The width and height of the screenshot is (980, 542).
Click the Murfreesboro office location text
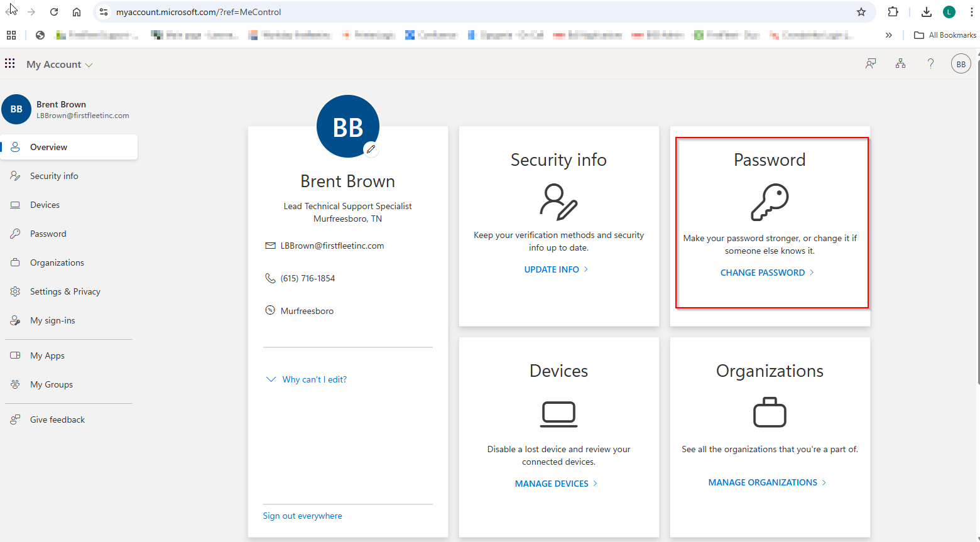point(307,311)
